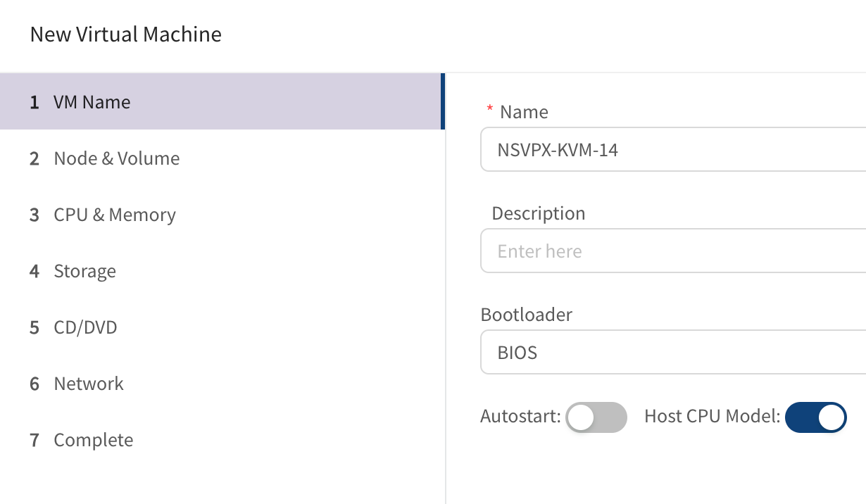Click step number 7 beside Complete
The height and width of the screenshot is (504, 866).
(34, 441)
